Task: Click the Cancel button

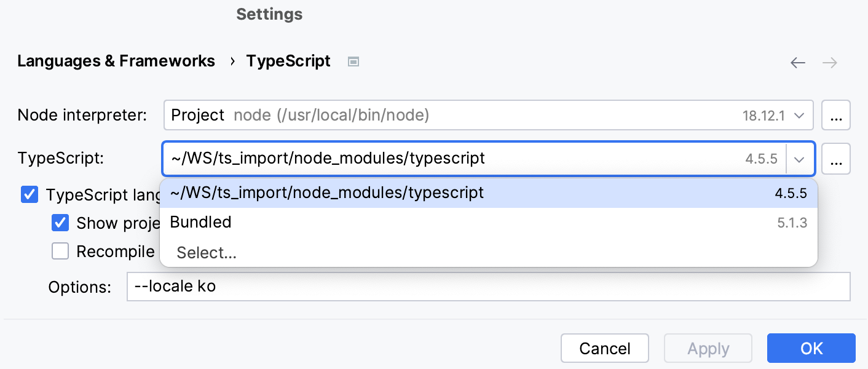Action: coord(604,348)
